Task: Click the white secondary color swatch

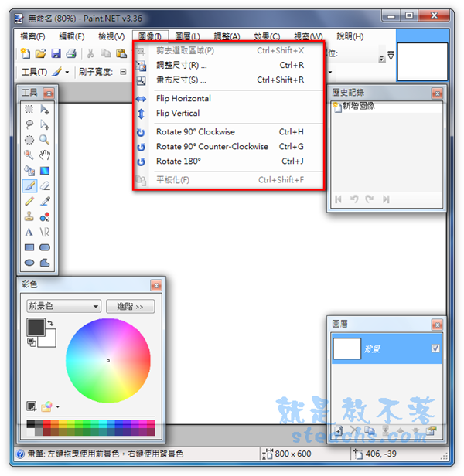Action: point(50,342)
